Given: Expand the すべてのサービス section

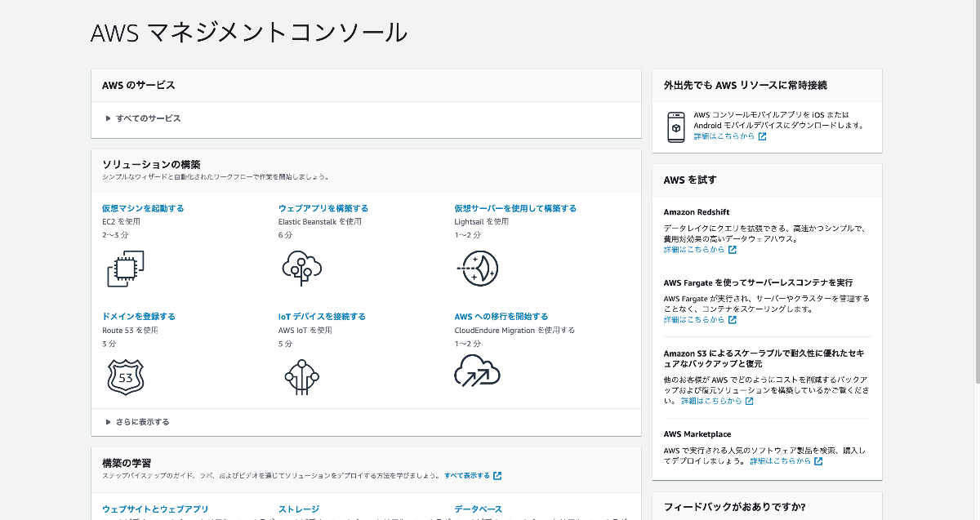Looking at the screenshot, I should pos(143,118).
